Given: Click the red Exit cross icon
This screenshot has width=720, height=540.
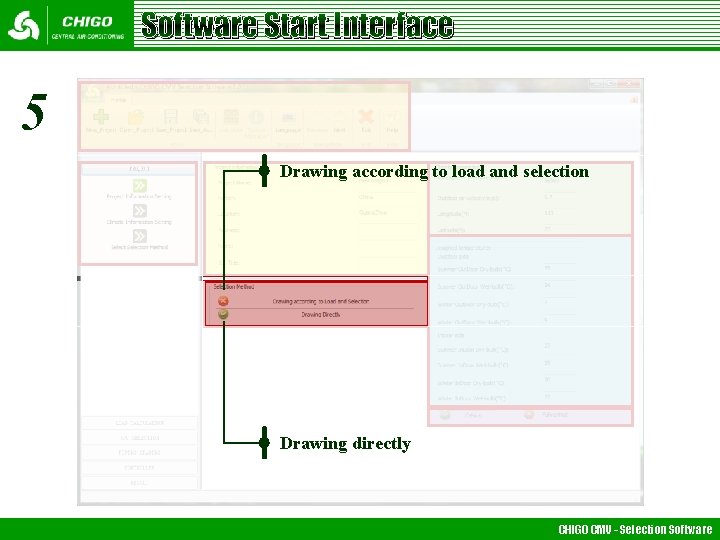Looking at the screenshot, I should click(366, 117).
